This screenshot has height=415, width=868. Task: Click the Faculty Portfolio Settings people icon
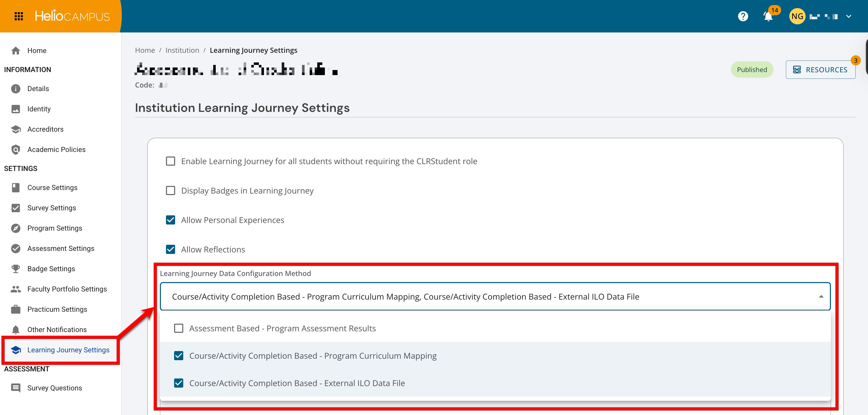[x=15, y=289]
